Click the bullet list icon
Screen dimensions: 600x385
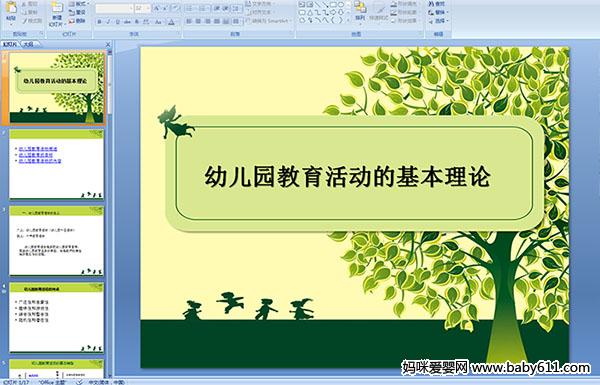[x=190, y=8]
